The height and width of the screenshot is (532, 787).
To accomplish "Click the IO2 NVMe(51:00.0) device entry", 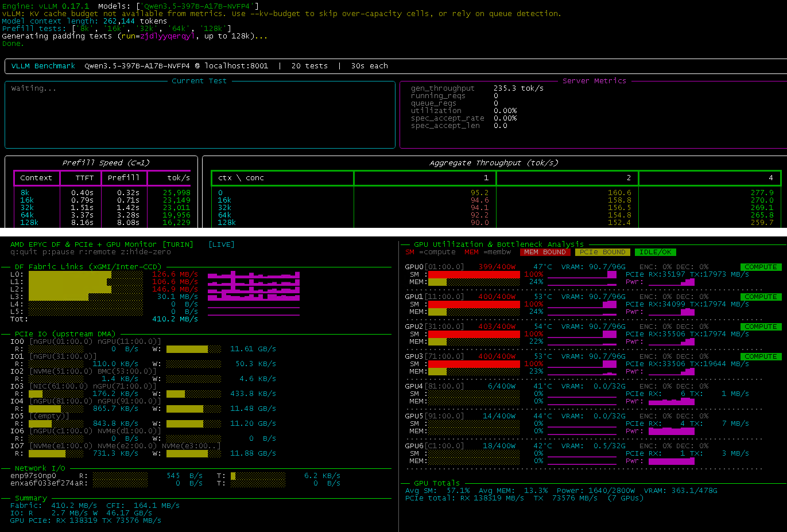I will [60, 371].
